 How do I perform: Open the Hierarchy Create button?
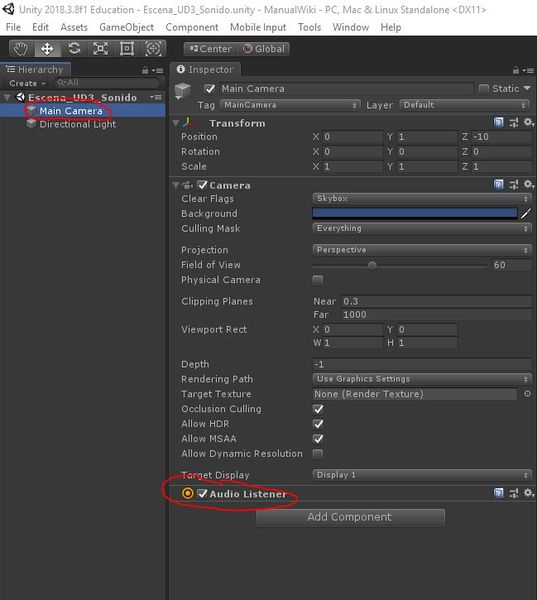point(27,83)
